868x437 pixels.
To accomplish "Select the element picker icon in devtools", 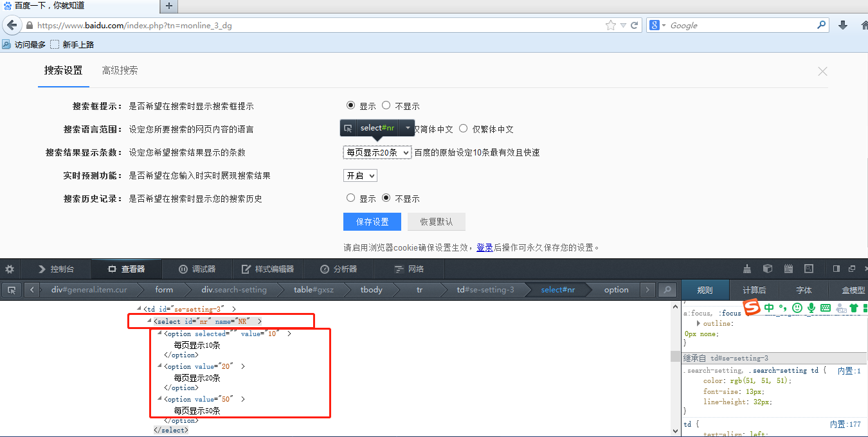I will coord(10,291).
